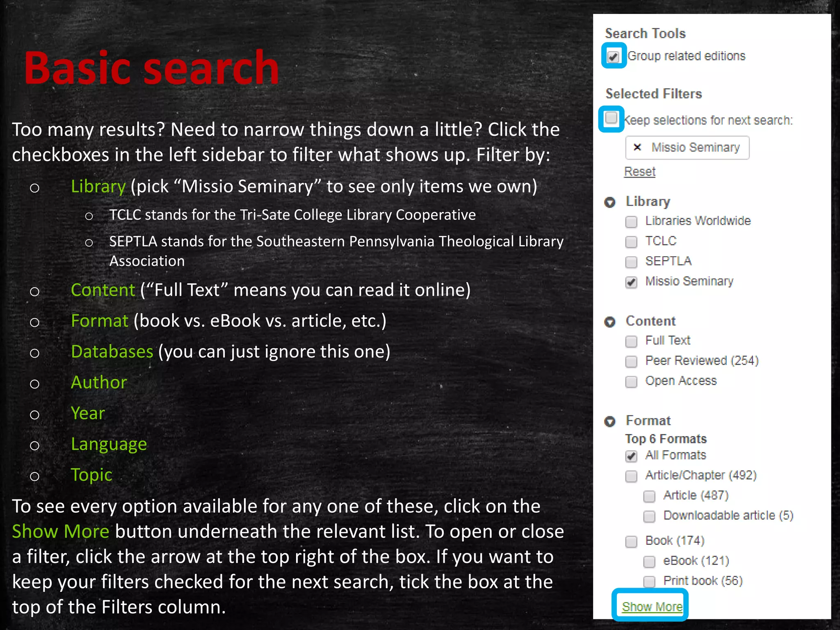840x630 pixels.
Task: Click the green Year bullet word
Action: (x=88, y=413)
